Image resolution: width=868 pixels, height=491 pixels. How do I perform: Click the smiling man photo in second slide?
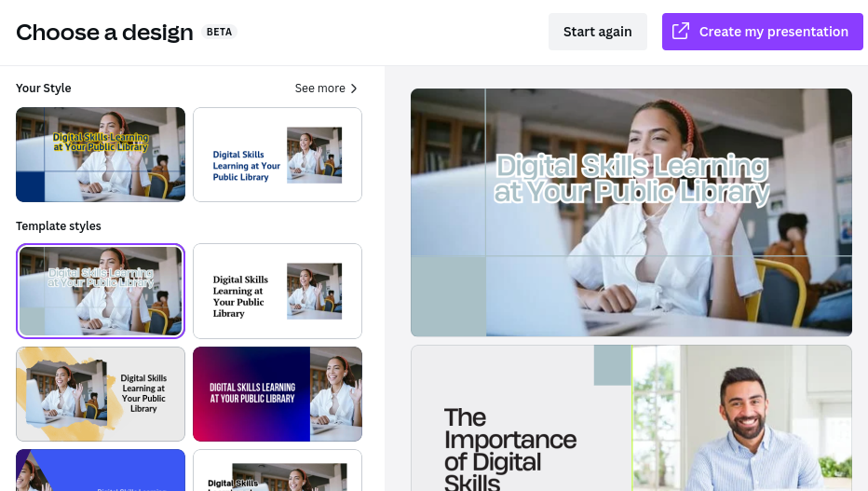click(741, 418)
